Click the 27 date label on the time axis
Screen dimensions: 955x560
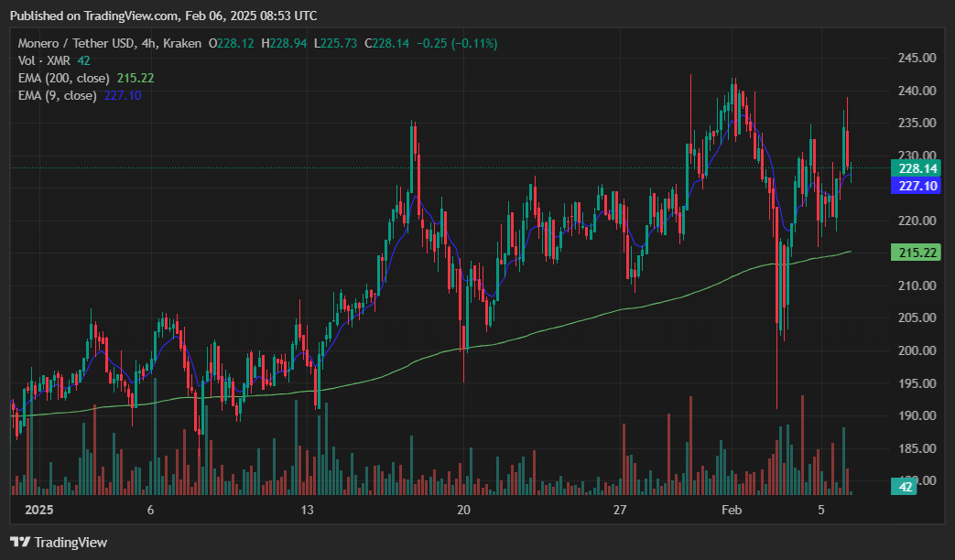620,510
